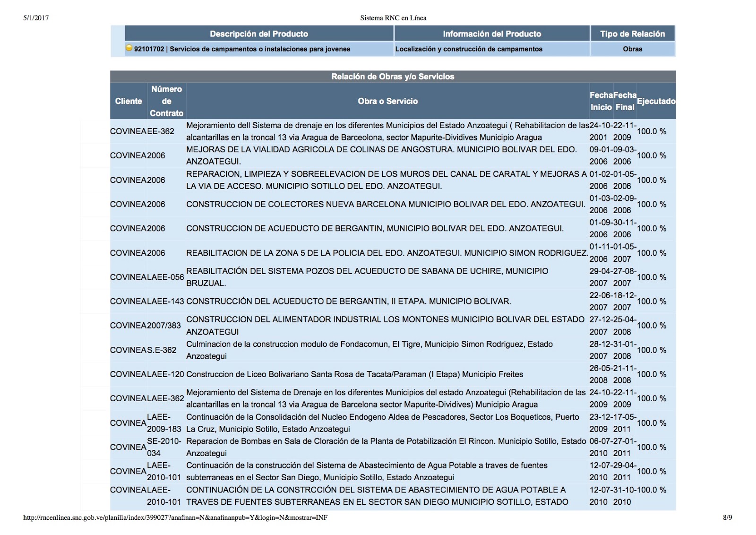Image resolution: width=756 pixels, height=535 pixels.
Task: Click contract number S.E-362
Action: (x=162, y=350)
